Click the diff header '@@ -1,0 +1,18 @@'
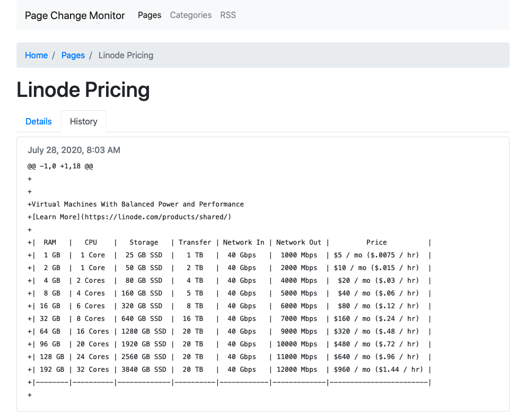 (60, 166)
